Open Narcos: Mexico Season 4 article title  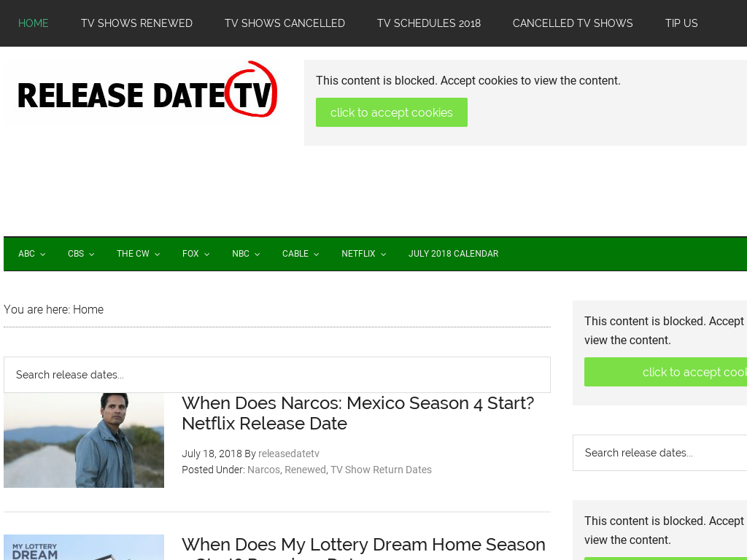pyautogui.click(x=357, y=413)
